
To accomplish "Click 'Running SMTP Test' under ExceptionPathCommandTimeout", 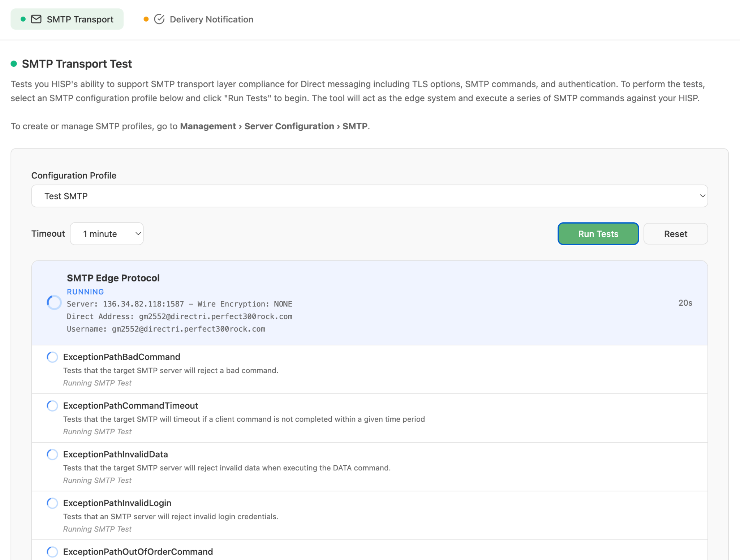I will click(97, 432).
